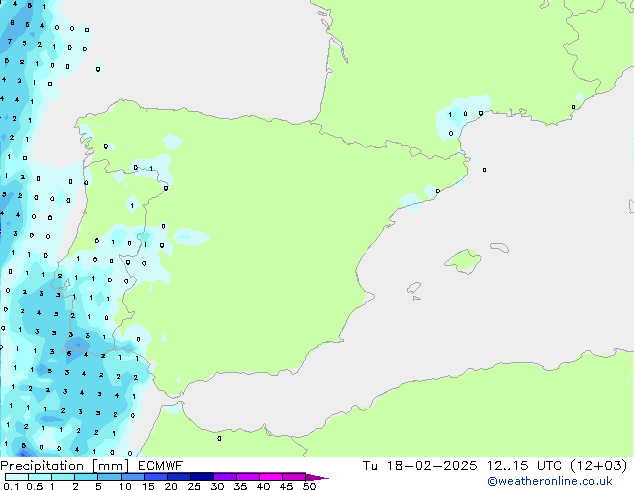634x490 pixels.
Task: Open the weatheronline.co.uk copyright link
Action: tap(550, 481)
